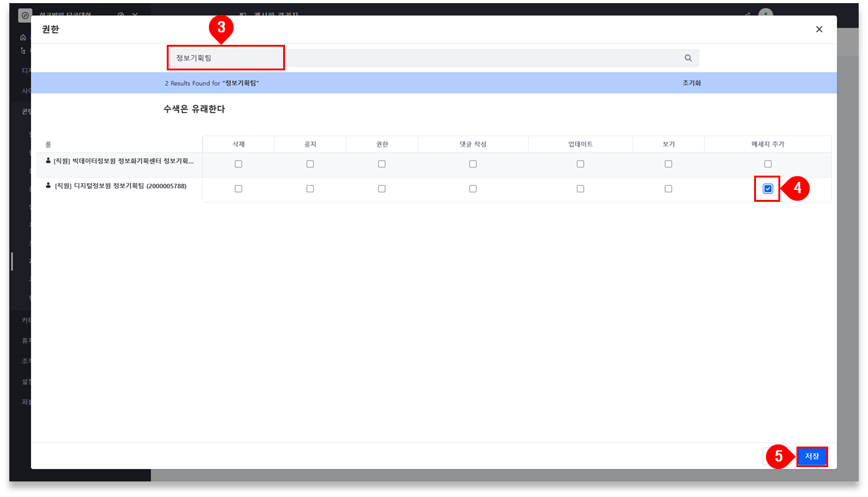The width and height of the screenshot is (868, 497).
Task: Select the 빅데이터정보원 정보화기획센터 role name
Action: click(x=124, y=161)
